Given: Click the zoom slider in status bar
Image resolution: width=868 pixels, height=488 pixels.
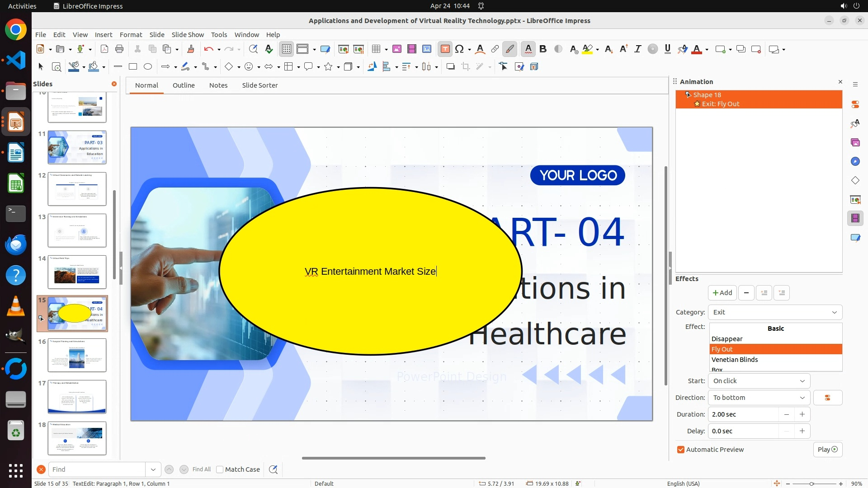Looking at the screenshot, I should [x=811, y=484].
